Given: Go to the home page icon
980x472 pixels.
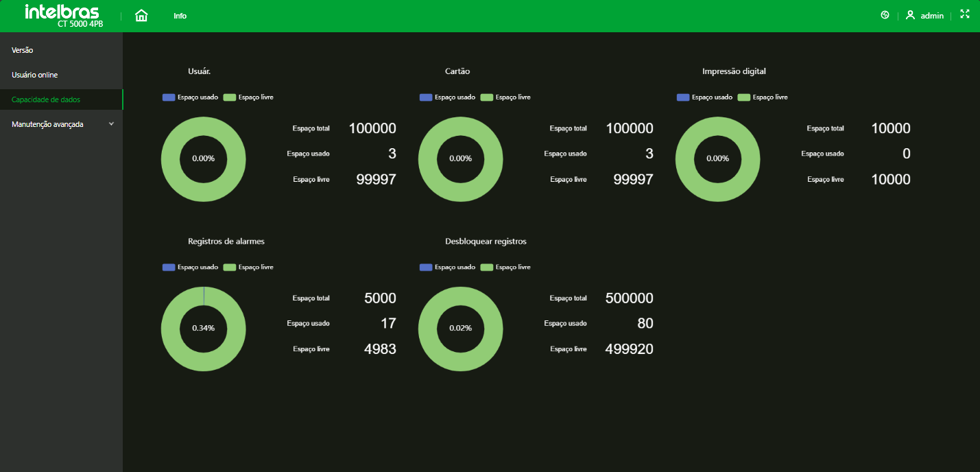Looking at the screenshot, I should pyautogui.click(x=141, y=16).
